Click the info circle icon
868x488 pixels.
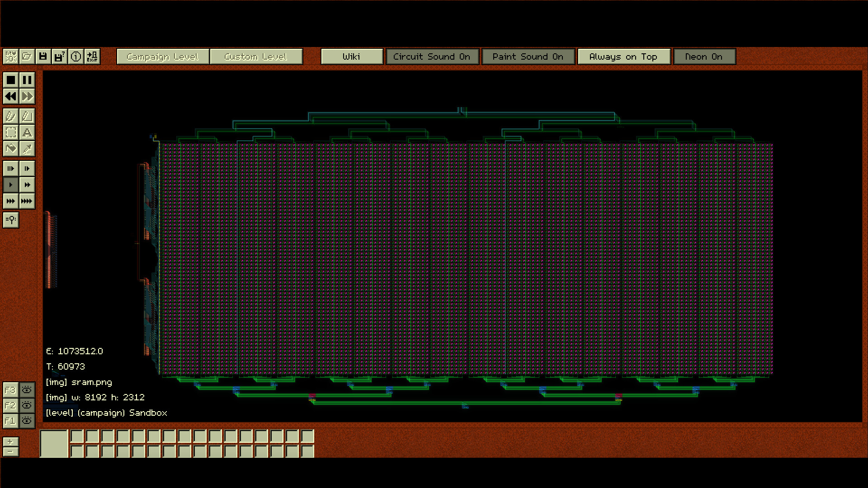76,56
